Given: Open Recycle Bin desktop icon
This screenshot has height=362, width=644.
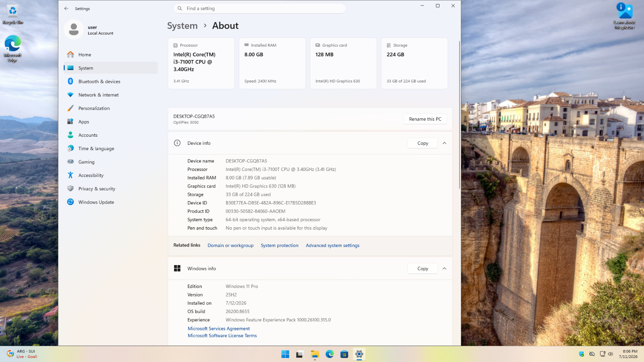Looking at the screenshot, I should pyautogui.click(x=13, y=15).
